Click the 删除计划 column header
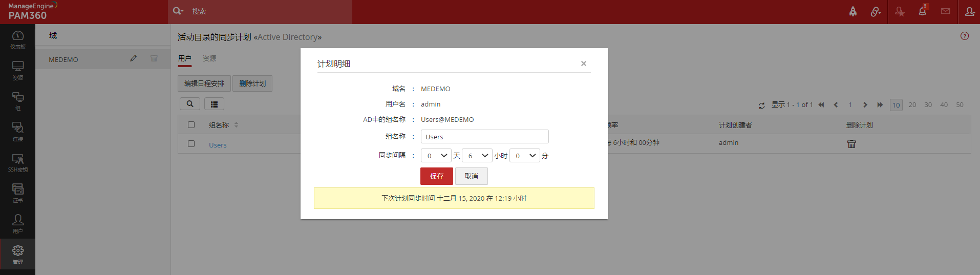 860,125
